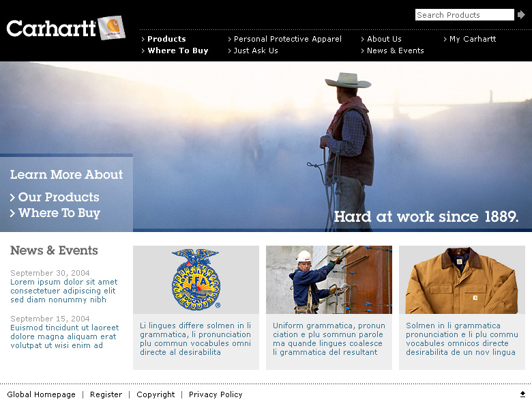
Task: Click 'Hard at work since 1889.' tagline
Action: point(426,216)
